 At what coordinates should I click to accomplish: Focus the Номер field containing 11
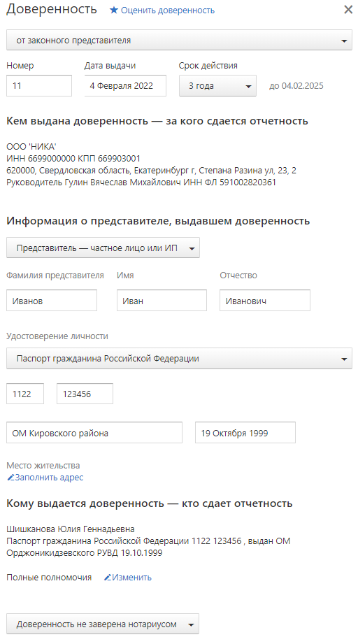point(39,86)
